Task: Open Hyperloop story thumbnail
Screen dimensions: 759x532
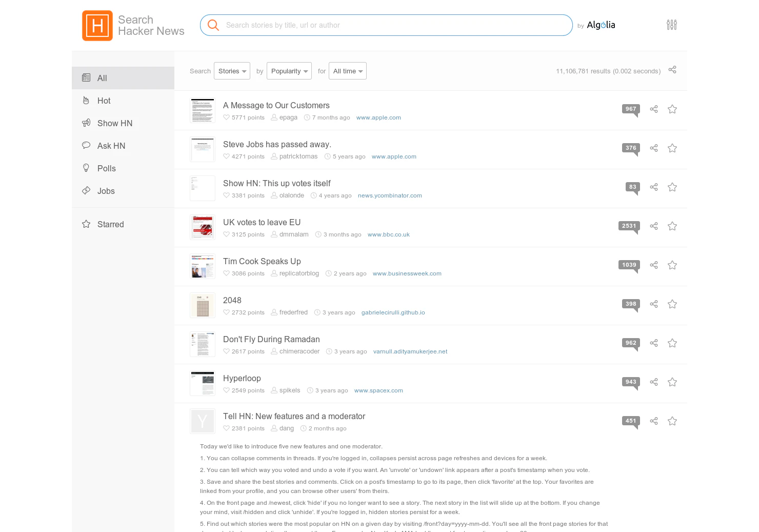Action: pos(203,383)
